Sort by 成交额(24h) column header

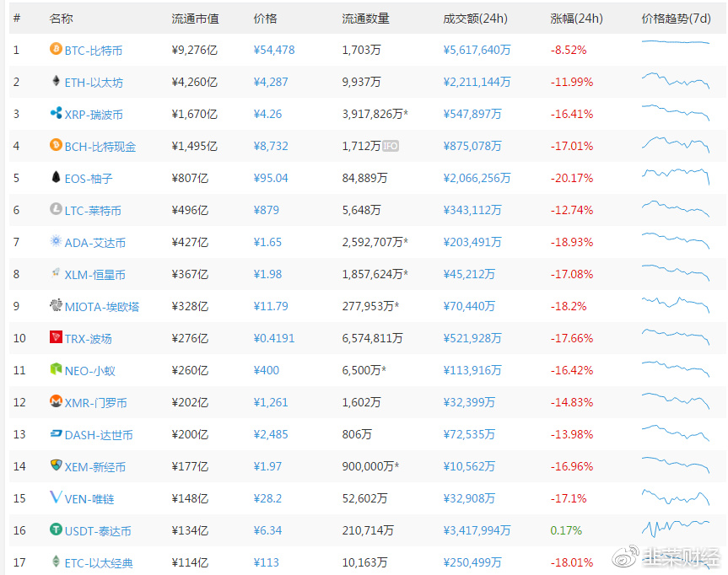(x=476, y=19)
